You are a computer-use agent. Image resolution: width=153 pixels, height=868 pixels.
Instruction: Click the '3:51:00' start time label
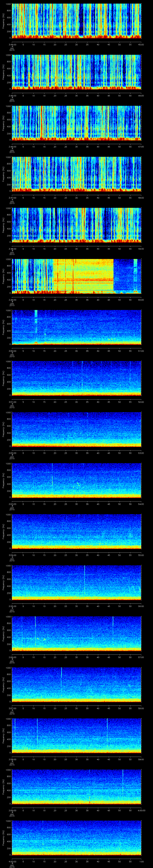tap(12, 402)
